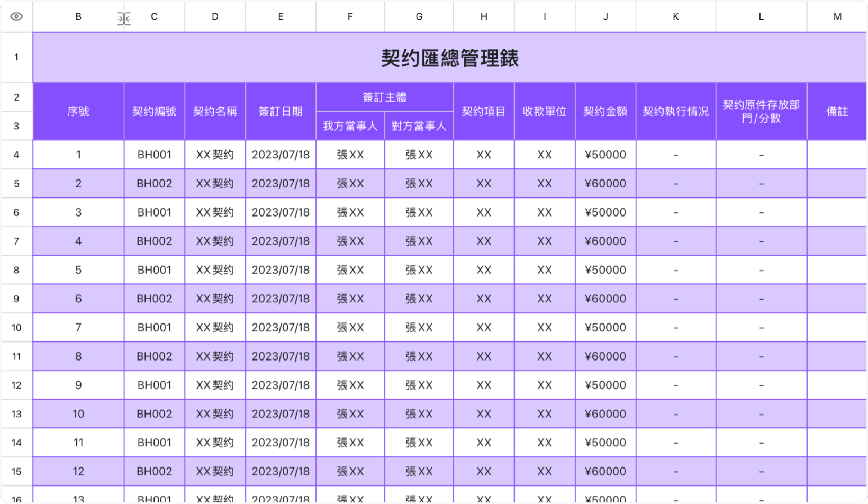Click 收款單位 XX cell in row 6
Screen dimensions: 868x504
[545, 212]
